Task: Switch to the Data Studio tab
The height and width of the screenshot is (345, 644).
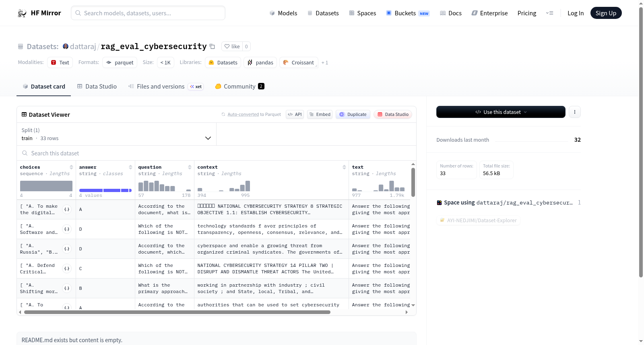Action: tap(97, 86)
